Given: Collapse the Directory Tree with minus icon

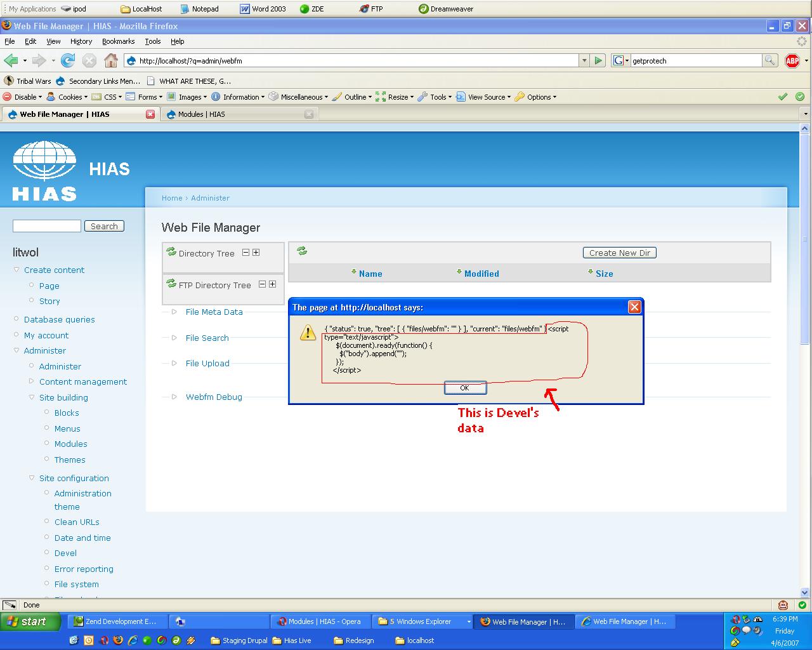Looking at the screenshot, I should 246,253.
